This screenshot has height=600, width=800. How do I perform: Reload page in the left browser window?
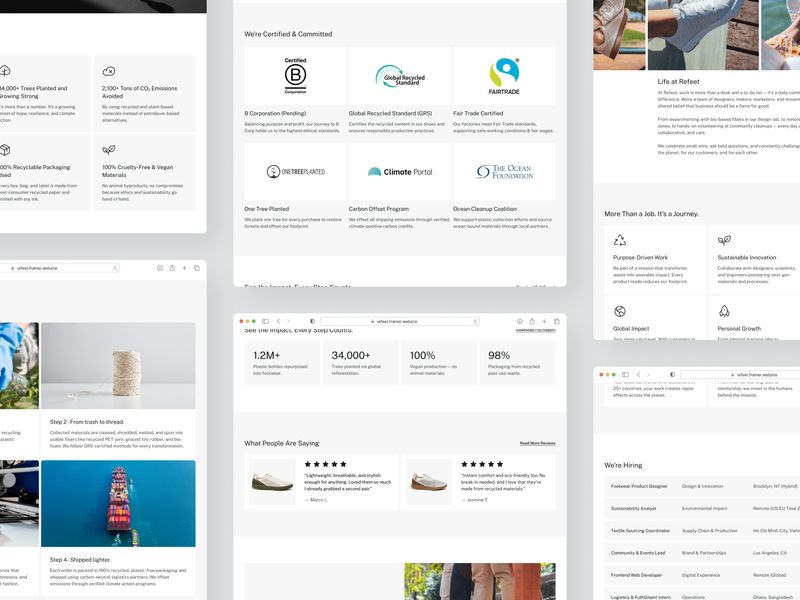pos(115,268)
